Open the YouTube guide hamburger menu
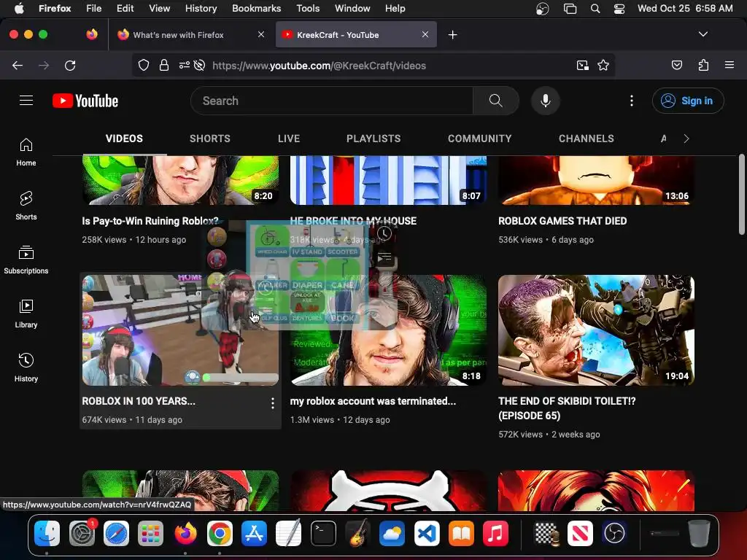This screenshot has height=560, width=747. 26,101
